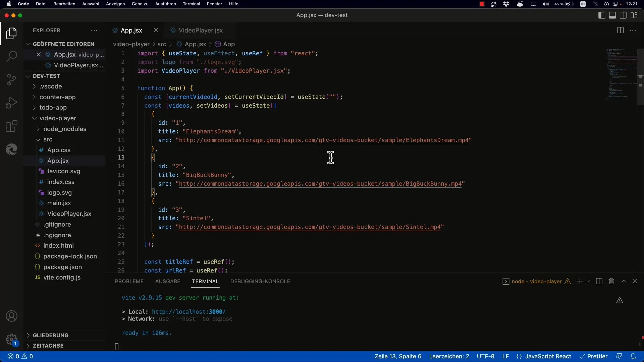
Task: Kill terminal with trash icon
Action: 611,282
